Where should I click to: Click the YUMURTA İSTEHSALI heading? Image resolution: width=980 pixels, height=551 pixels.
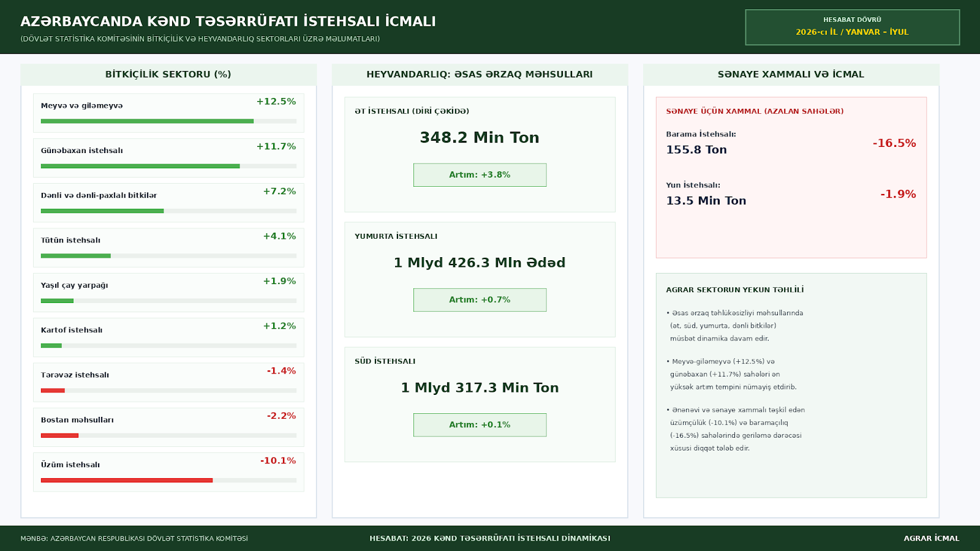pyautogui.click(x=396, y=236)
